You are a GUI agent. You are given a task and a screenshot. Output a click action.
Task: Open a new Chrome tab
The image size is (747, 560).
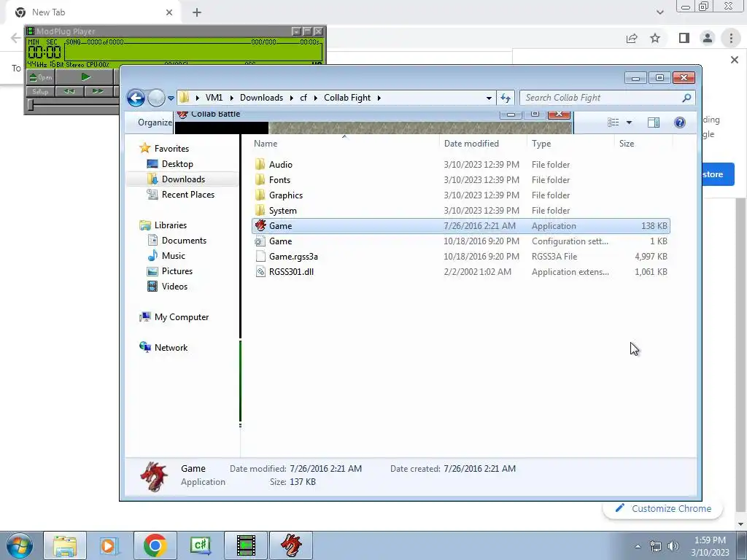pos(197,12)
